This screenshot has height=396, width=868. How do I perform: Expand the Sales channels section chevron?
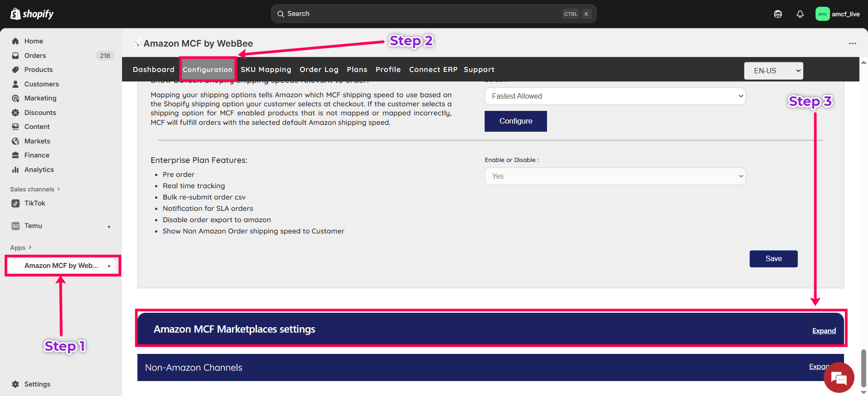click(x=59, y=189)
